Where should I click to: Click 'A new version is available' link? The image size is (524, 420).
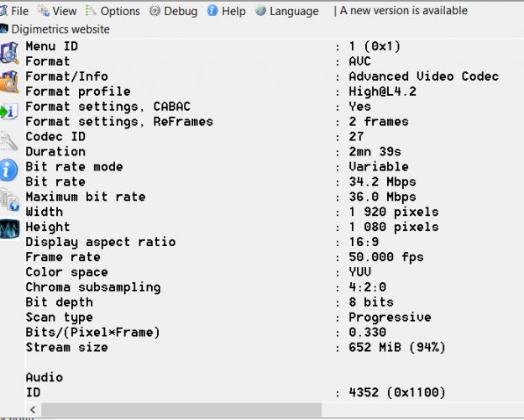[x=403, y=11]
